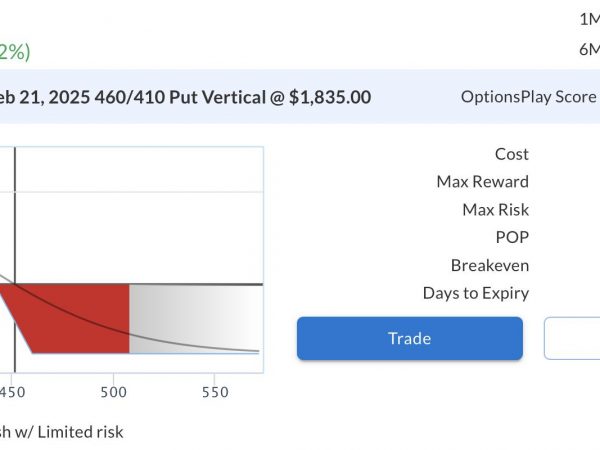
Task: Click the 550 x-axis price label
Action: coord(215,393)
